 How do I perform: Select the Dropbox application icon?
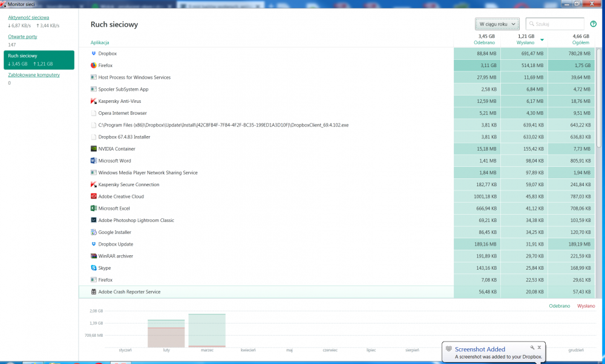(x=93, y=53)
